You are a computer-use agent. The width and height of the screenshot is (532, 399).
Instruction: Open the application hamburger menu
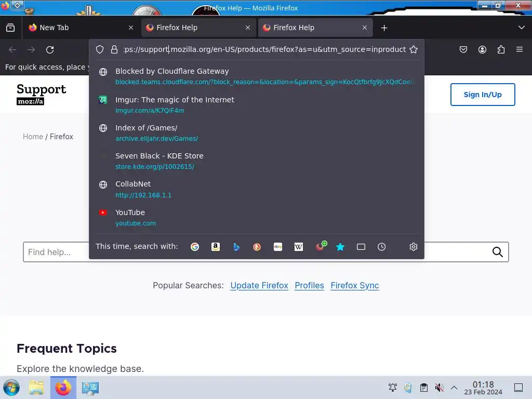coord(520,49)
